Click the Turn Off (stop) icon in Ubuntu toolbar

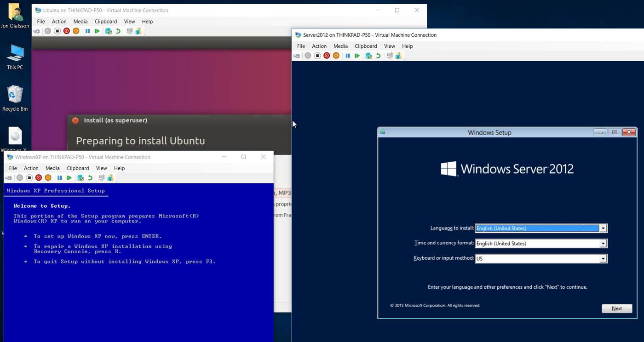(57, 31)
